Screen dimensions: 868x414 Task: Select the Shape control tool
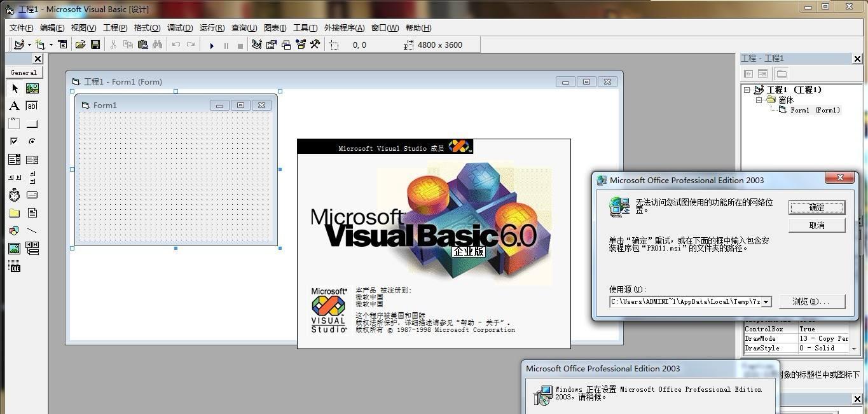14,231
